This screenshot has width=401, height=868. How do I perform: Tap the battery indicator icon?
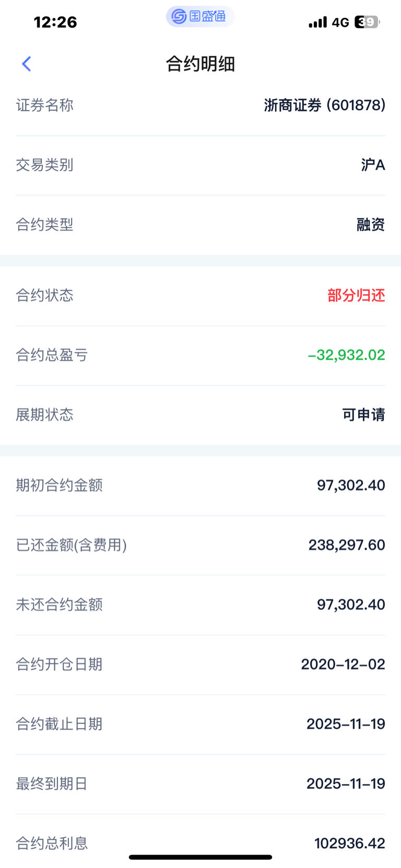368,22
